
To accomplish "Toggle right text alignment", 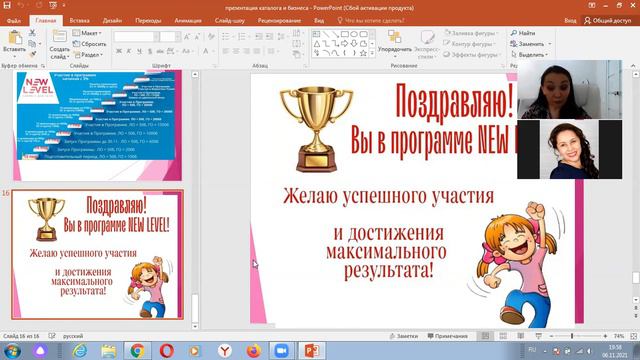I will [246, 51].
